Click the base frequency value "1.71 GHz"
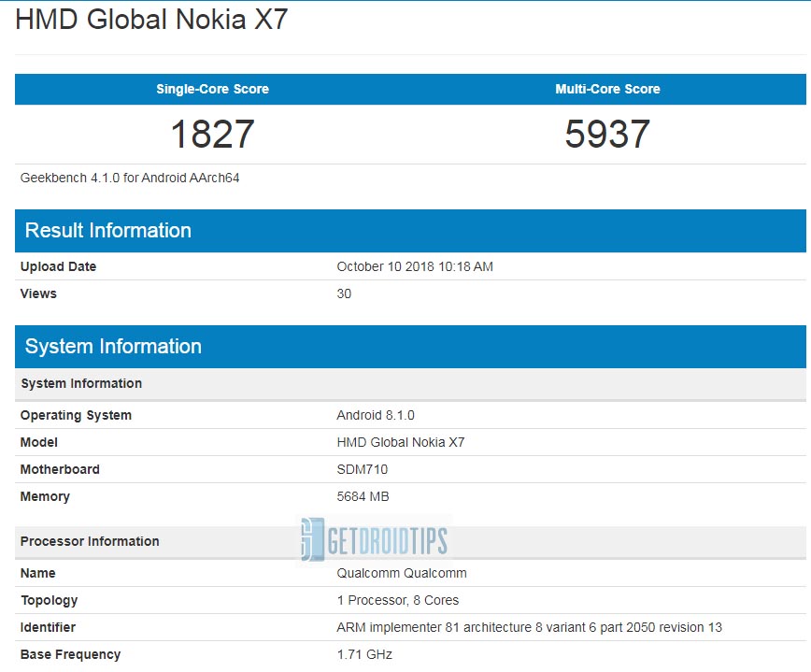Viewport: 811px width, 672px height. click(x=364, y=654)
